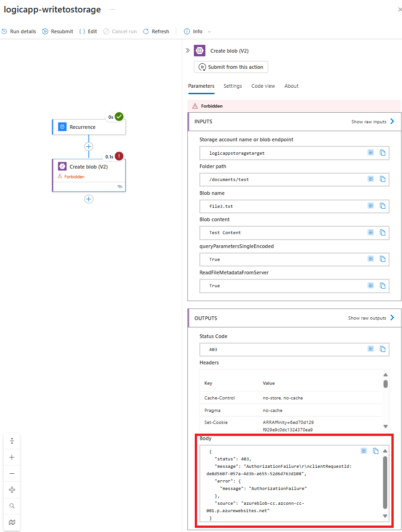Click Refresh in the toolbar
Image resolution: width=402 pixels, height=532 pixels.
(156, 31)
